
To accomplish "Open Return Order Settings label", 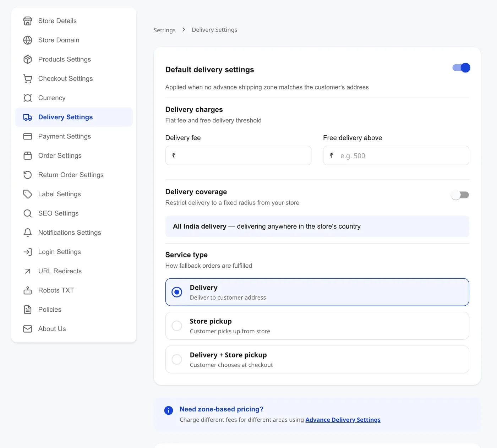I will 71,175.
